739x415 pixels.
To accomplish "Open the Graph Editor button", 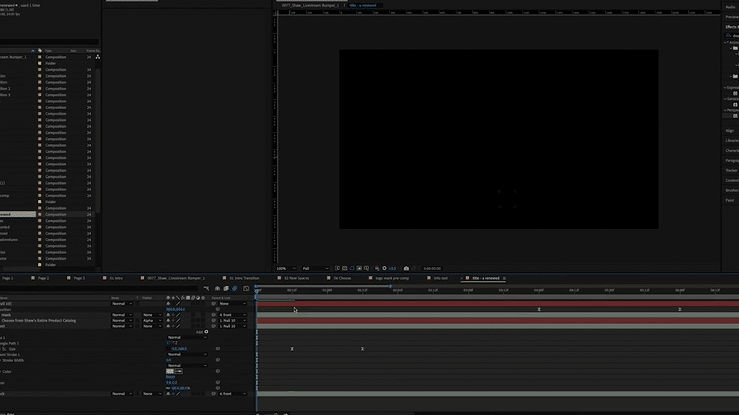I will pos(246,288).
